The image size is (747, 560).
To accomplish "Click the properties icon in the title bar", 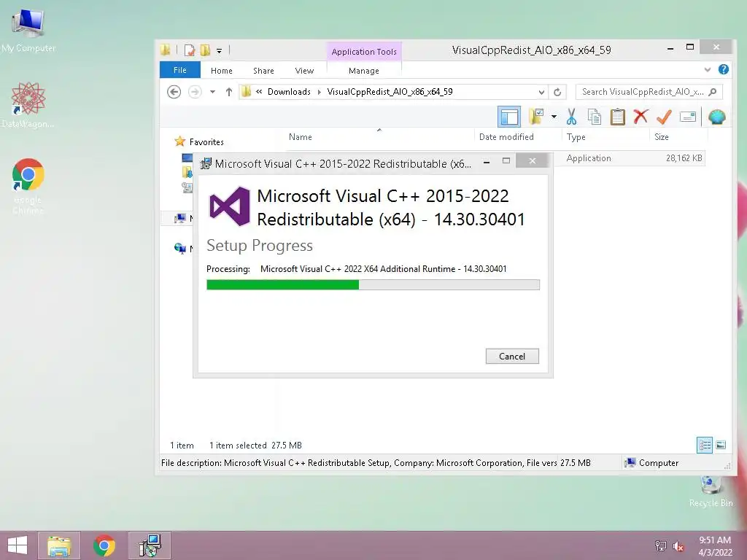I will click(190, 50).
